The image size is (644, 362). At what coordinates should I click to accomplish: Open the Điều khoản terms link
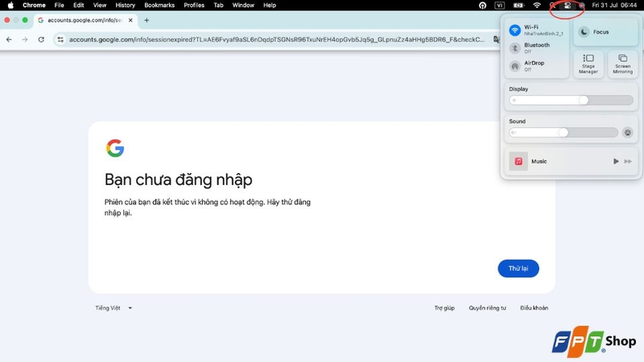click(534, 308)
